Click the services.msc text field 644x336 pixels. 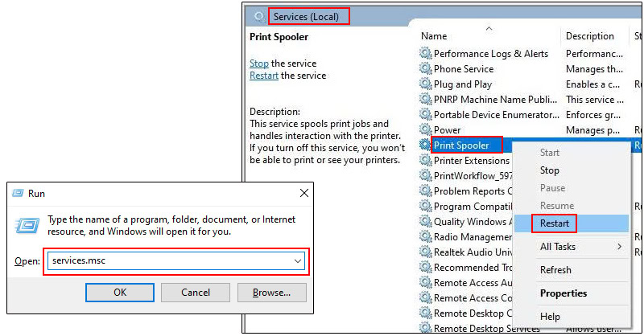[x=169, y=261]
